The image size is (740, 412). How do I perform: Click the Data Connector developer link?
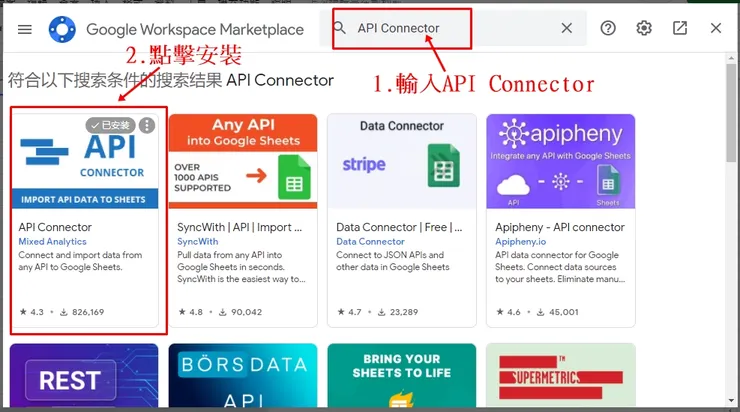coord(370,241)
